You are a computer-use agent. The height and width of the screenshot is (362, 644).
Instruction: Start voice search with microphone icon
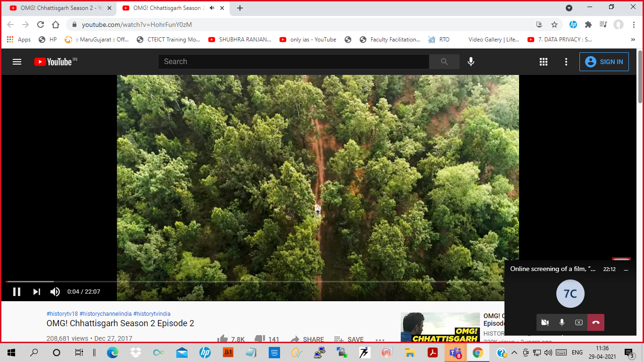471,62
